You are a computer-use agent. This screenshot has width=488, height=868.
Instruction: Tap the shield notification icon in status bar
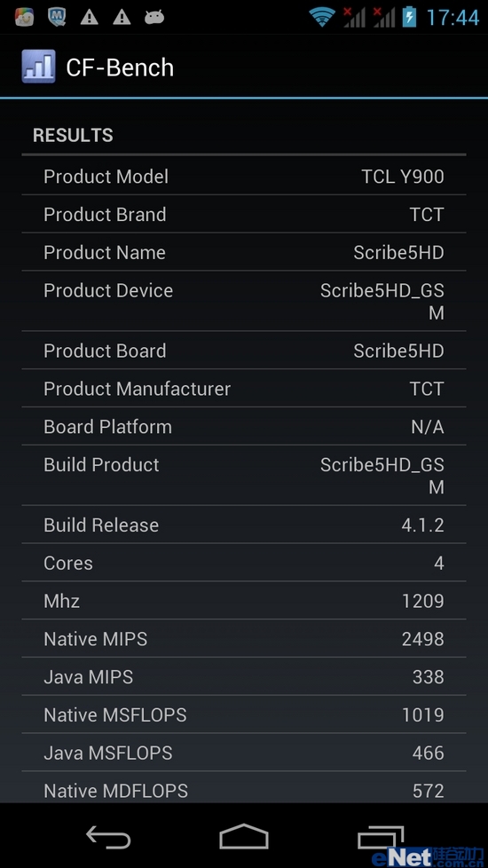57,17
